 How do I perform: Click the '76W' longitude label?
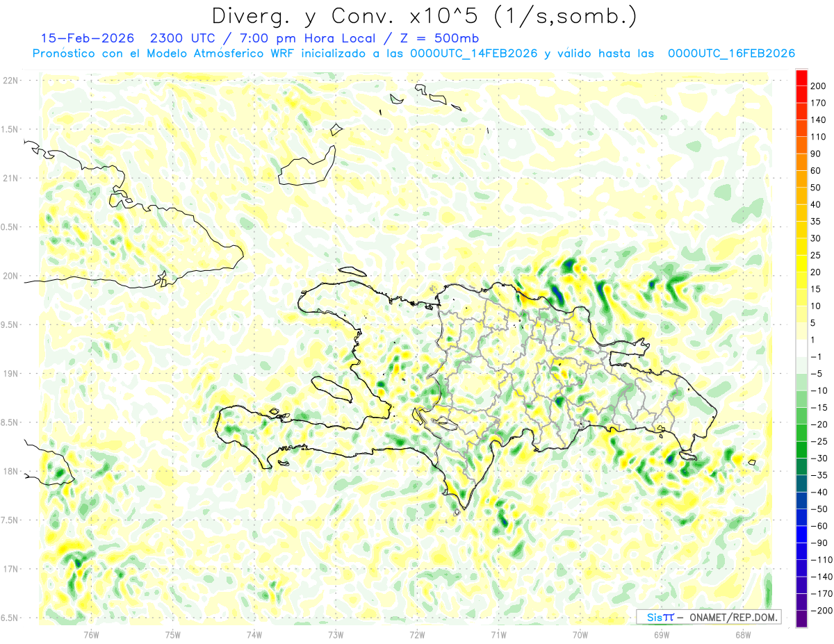point(91,634)
